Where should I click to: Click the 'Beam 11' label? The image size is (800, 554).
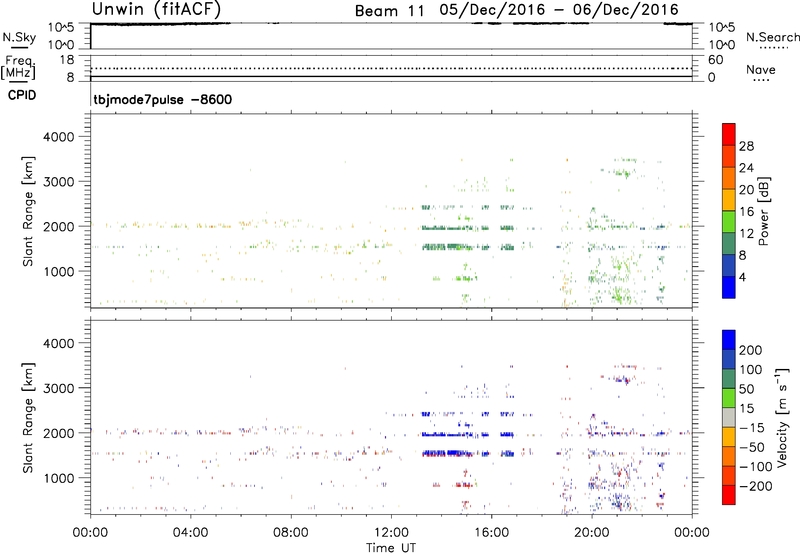pyautogui.click(x=389, y=11)
